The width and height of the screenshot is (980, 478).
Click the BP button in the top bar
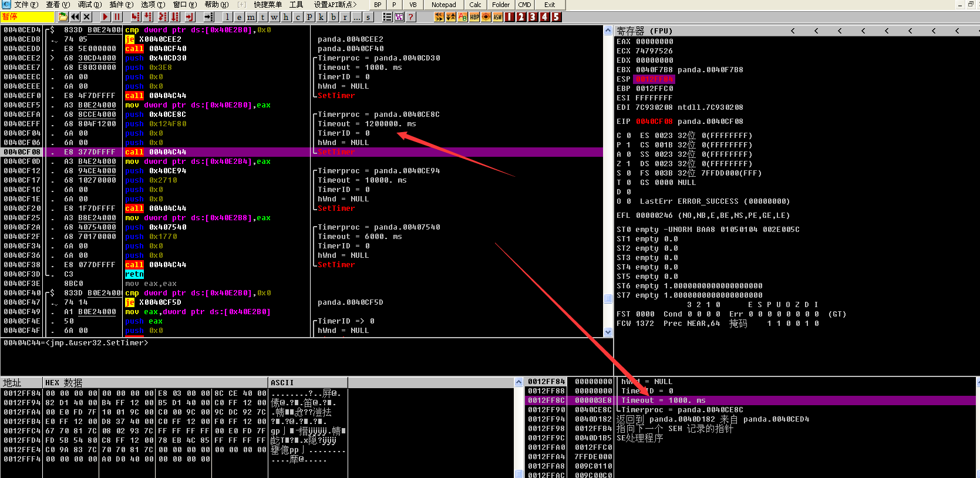(x=378, y=5)
